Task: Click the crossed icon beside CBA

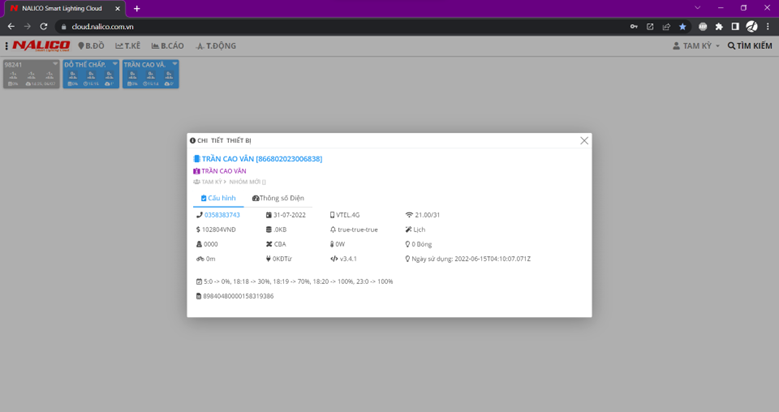Action: 269,244
